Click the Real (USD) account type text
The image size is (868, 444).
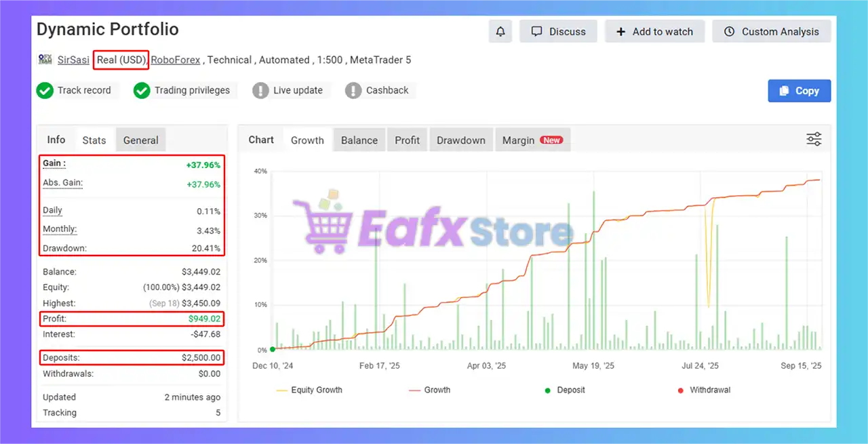coord(121,60)
